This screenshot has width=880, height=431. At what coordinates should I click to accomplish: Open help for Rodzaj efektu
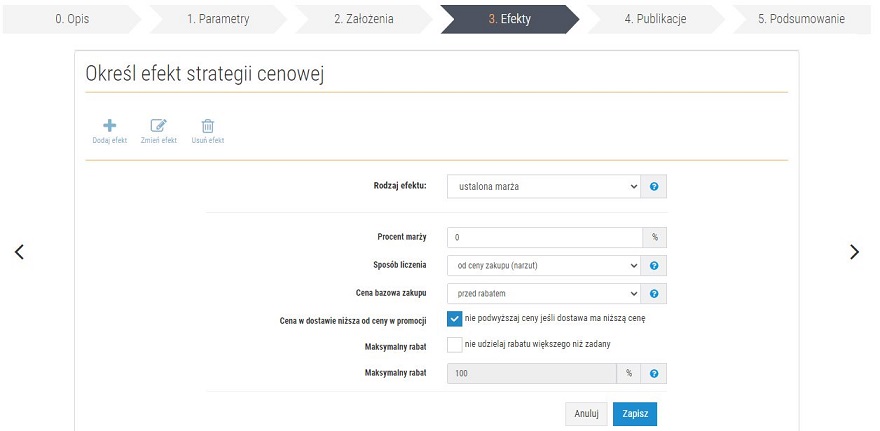click(x=654, y=186)
